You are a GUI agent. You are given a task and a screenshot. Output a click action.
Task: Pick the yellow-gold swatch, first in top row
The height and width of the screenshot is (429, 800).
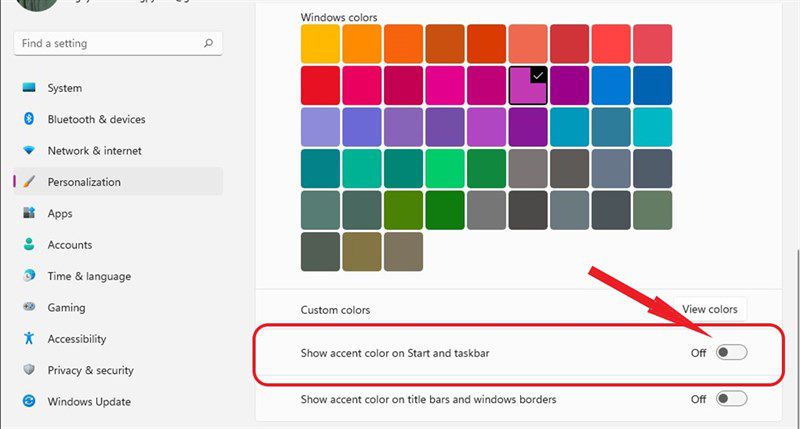pyautogui.click(x=320, y=44)
